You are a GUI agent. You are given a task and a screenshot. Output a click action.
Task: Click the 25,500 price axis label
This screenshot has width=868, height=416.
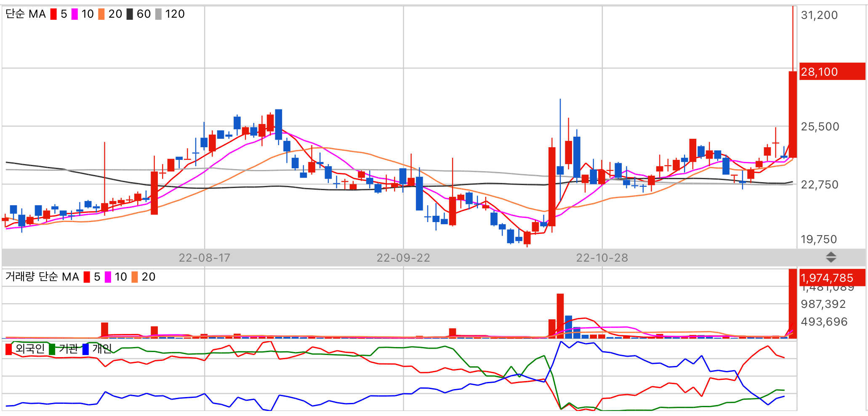(820, 127)
